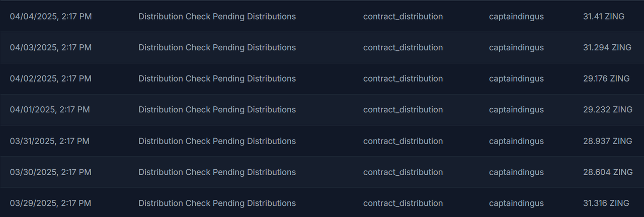Click the 31.41 ZING amount
Image resolution: width=644 pixels, height=217 pixels.
pyautogui.click(x=604, y=17)
